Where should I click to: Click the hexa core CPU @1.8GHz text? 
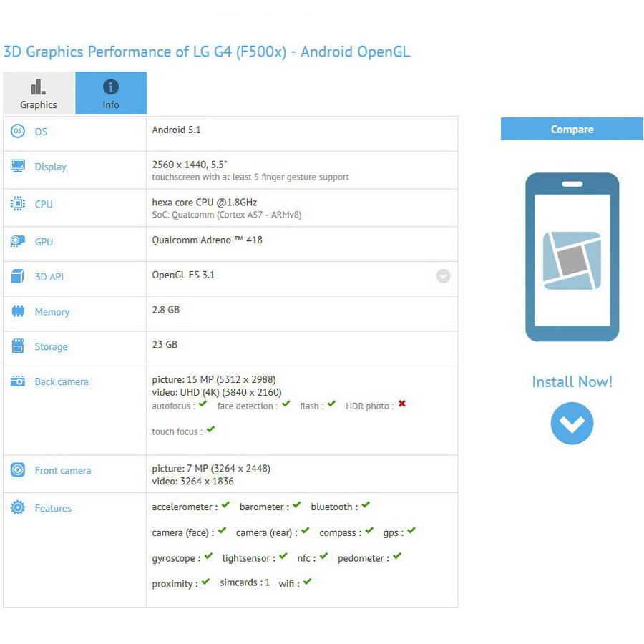205,203
